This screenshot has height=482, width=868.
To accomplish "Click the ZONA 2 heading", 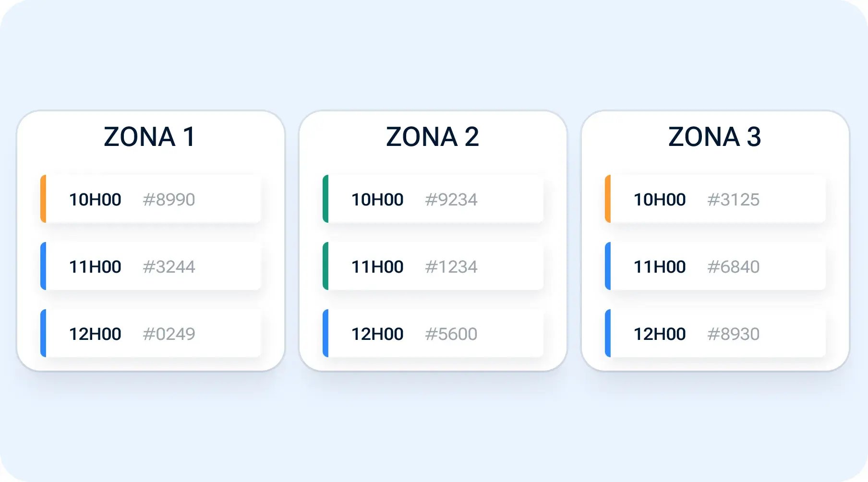I will tap(433, 137).
